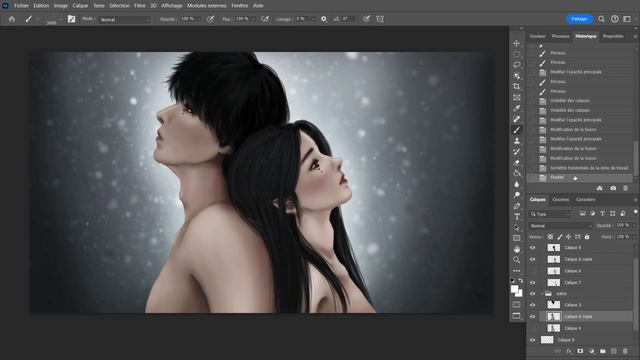Image resolution: width=640 pixels, height=360 pixels.
Task: Select the Spot Healing Brush tool
Action: [517, 119]
